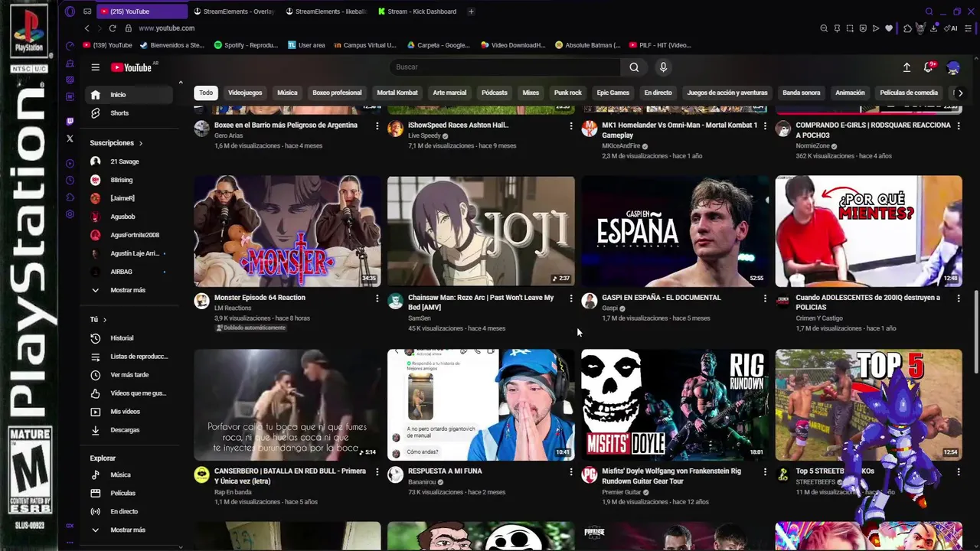Select the Punk rock filter chip
This screenshot has width=980, height=551.
tap(568, 93)
